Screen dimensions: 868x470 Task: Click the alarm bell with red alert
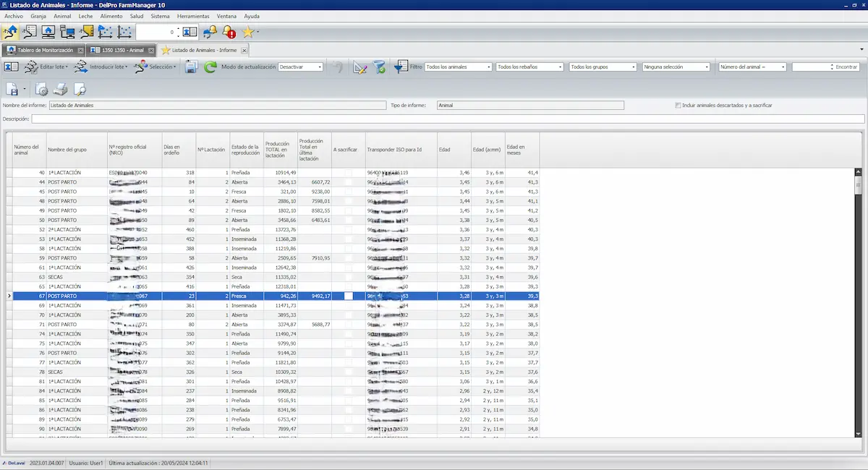tap(229, 32)
